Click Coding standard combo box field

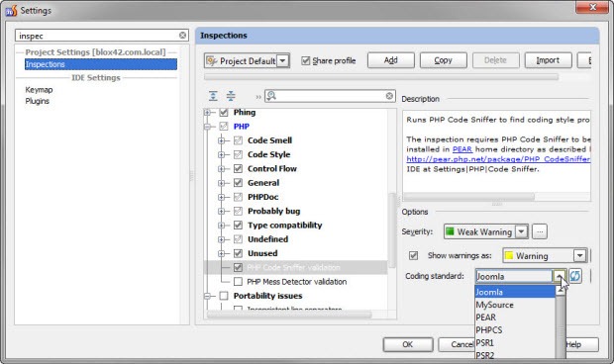pos(514,276)
